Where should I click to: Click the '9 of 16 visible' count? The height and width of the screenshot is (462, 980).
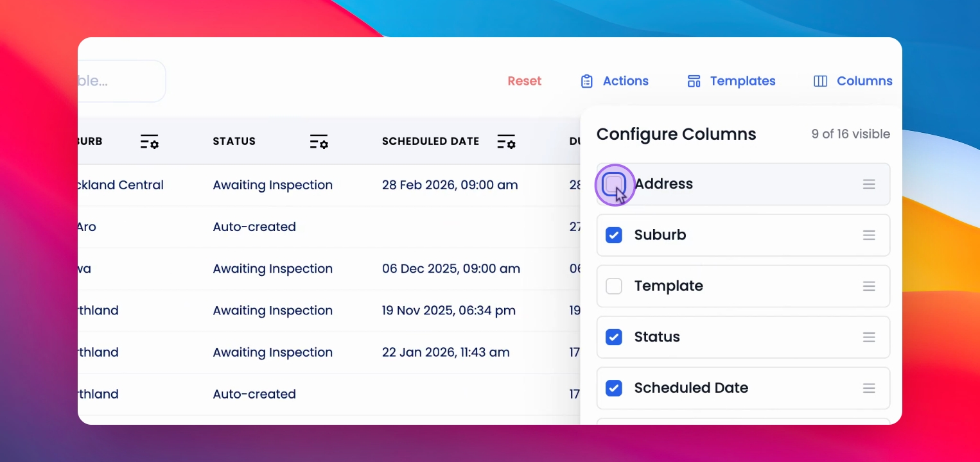tap(851, 134)
